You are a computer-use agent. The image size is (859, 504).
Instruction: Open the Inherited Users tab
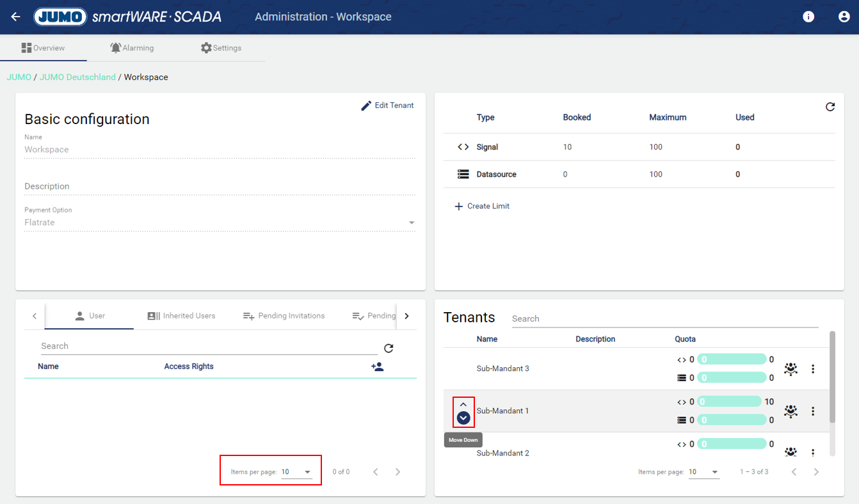(x=181, y=316)
